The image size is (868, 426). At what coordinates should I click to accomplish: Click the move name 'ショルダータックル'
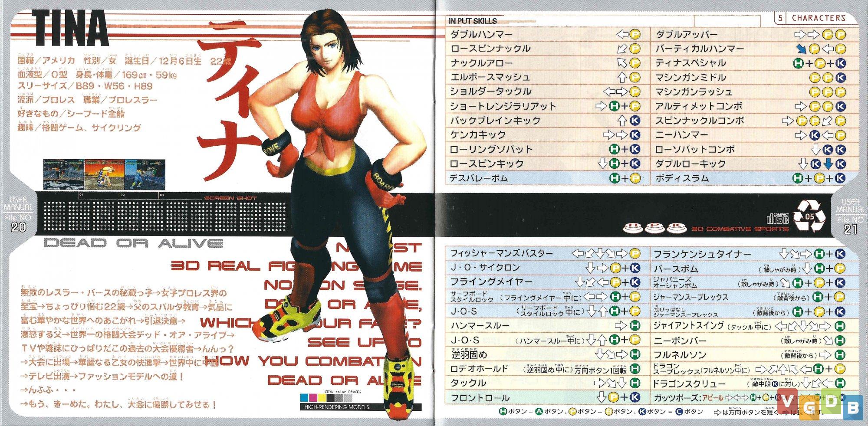click(490, 92)
